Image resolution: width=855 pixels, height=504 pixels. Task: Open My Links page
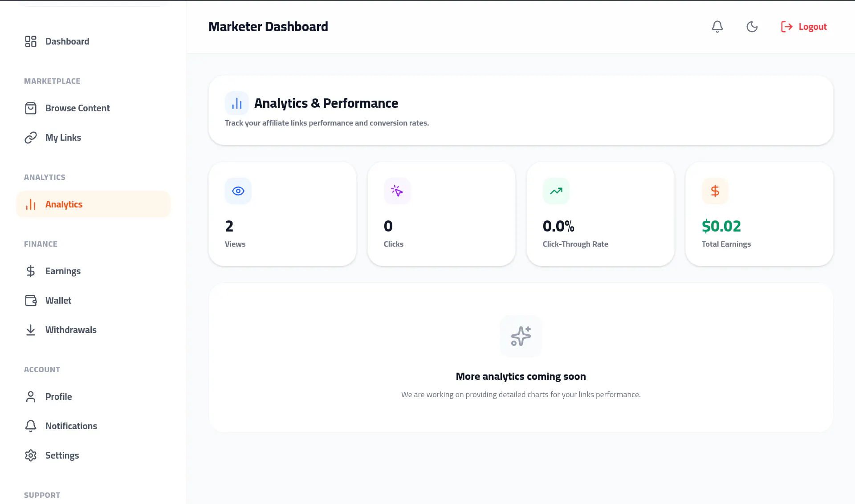click(94, 138)
